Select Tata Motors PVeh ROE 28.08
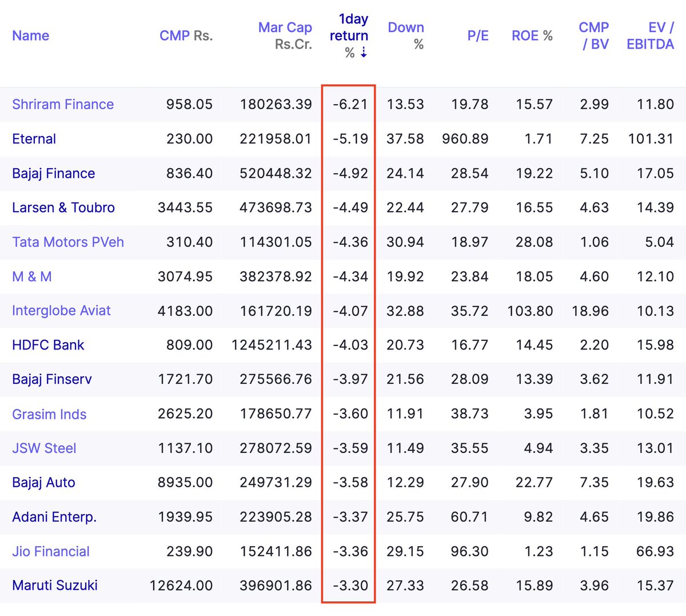 coord(534,242)
